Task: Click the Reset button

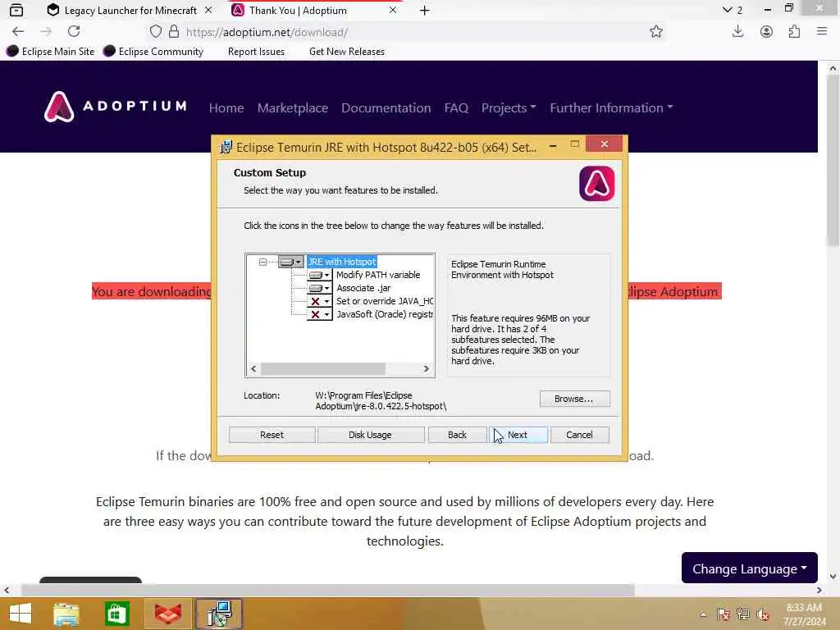Action: (272, 435)
